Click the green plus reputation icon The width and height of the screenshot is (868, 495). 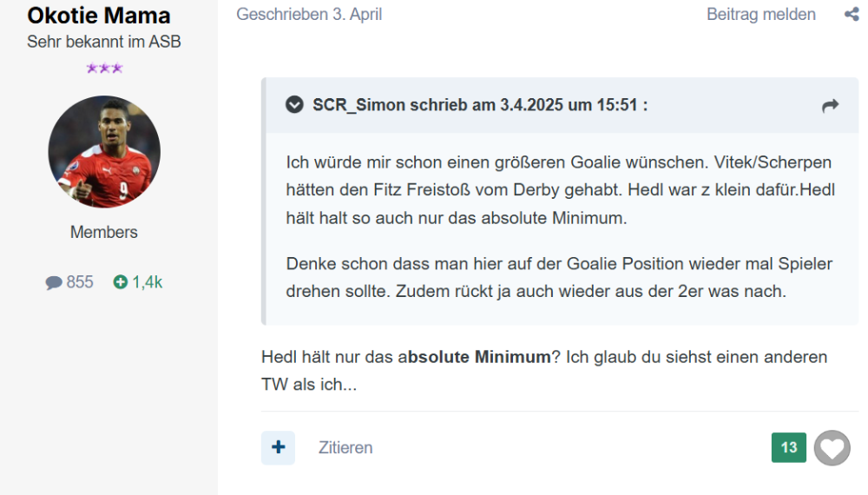(121, 282)
